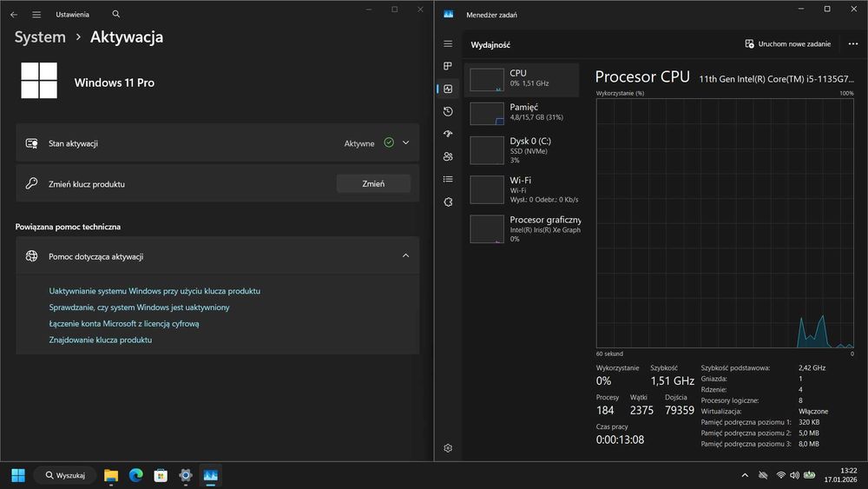This screenshot has width=868, height=489.
Task: Open Task Manager settings gear
Action: (448, 448)
